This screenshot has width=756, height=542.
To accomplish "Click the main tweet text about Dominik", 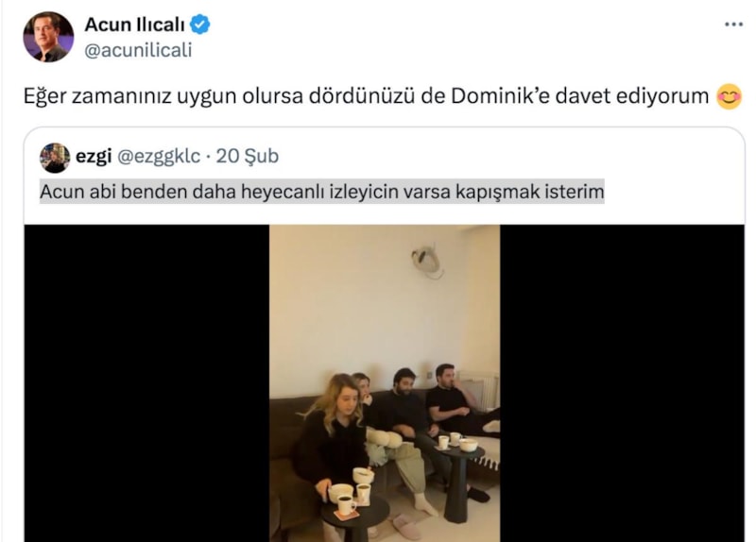I will click(x=366, y=96).
